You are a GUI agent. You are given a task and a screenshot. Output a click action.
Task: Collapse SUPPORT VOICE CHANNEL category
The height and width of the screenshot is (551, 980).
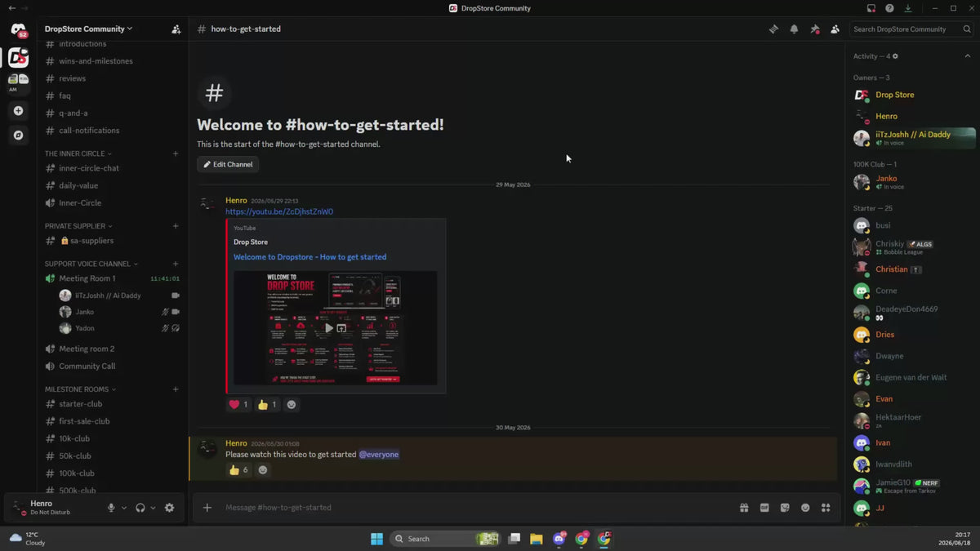click(91, 264)
